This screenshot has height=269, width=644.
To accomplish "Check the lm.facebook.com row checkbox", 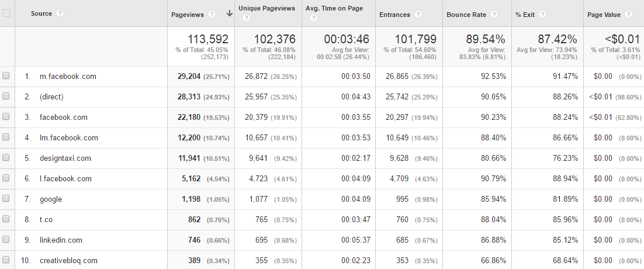I will click(6, 137).
